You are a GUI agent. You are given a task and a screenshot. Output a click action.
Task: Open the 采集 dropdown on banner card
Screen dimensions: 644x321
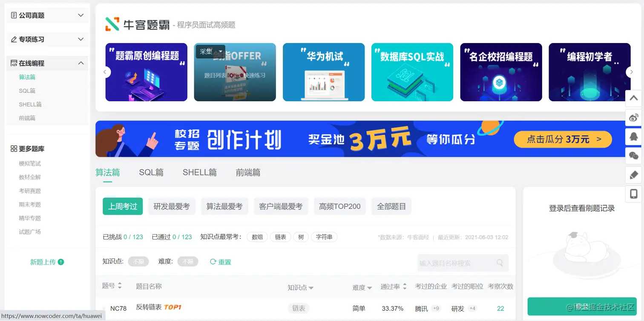(210, 51)
